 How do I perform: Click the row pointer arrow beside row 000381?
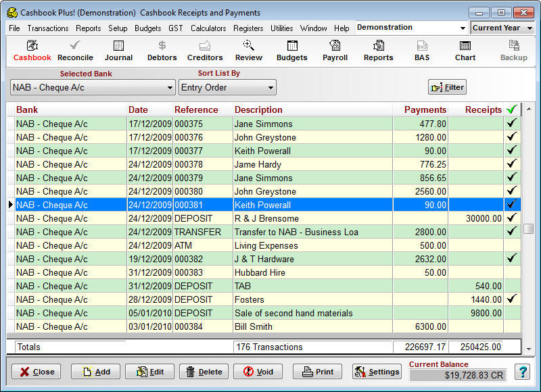click(x=11, y=205)
